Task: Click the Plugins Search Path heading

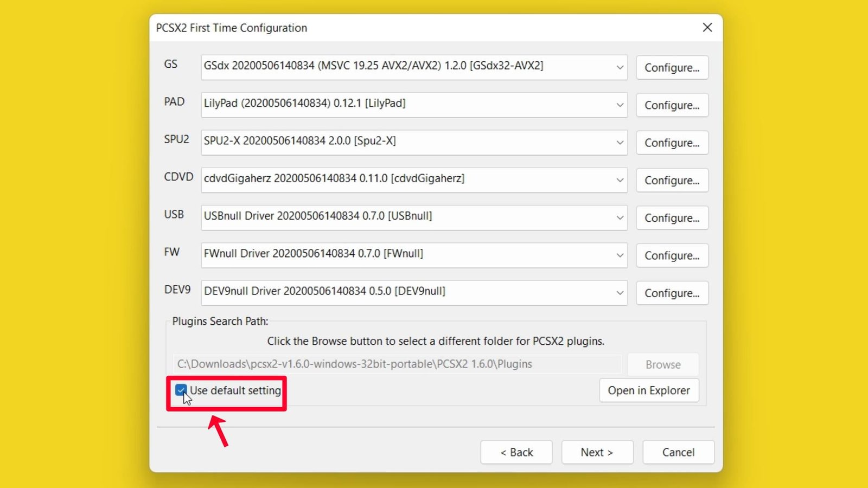Action: click(x=220, y=321)
